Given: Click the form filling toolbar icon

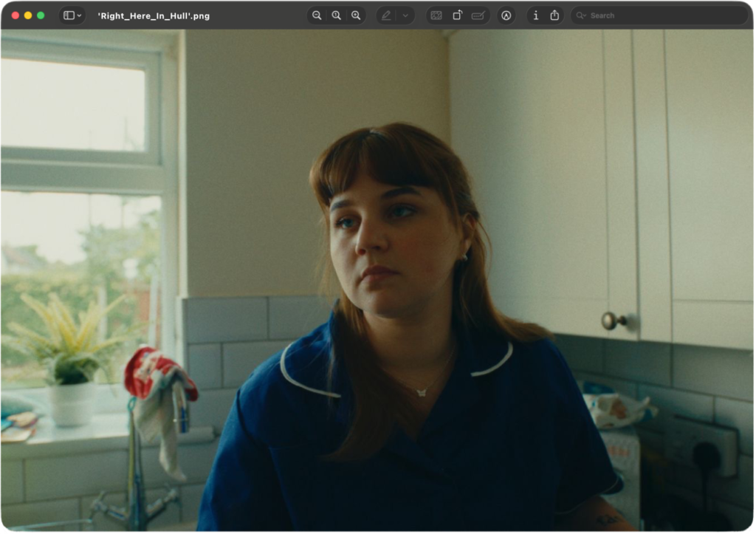Looking at the screenshot, I should (478, 16).
